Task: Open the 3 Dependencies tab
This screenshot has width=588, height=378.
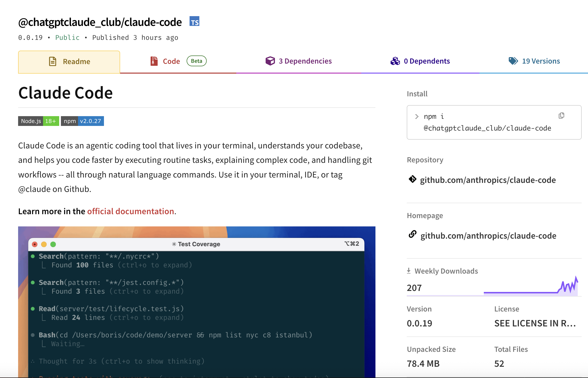Action: (x=305, y=61)
